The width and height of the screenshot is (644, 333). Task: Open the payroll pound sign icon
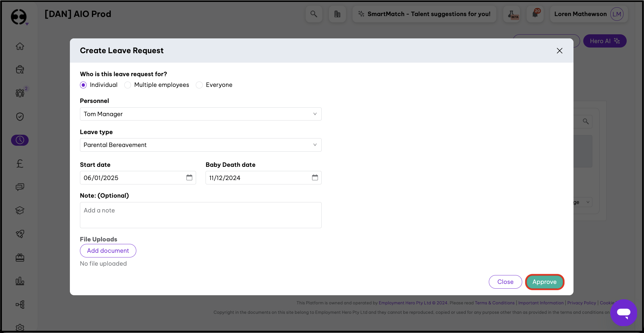click(x=20, y=163)
